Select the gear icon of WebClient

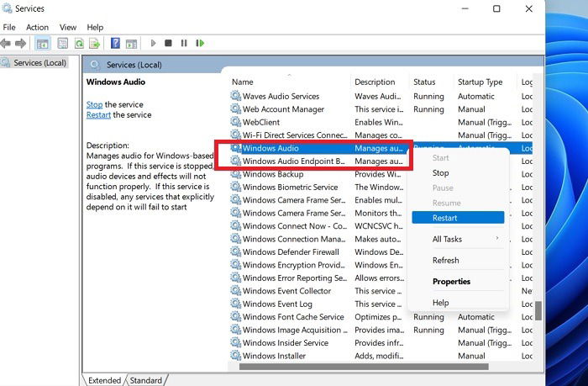235,122
